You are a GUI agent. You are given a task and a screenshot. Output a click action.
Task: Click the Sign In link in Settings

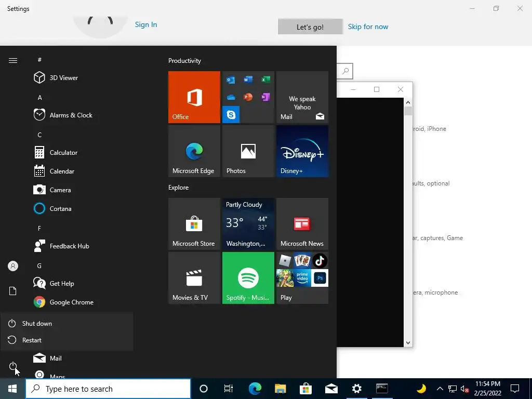pyautogui.click(x=146, y=24)
